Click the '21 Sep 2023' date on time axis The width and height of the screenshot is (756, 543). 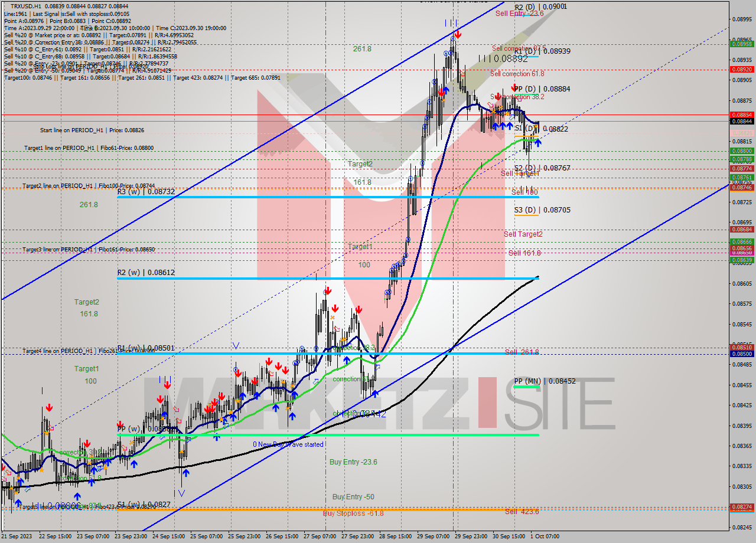[x=17, y=537]
